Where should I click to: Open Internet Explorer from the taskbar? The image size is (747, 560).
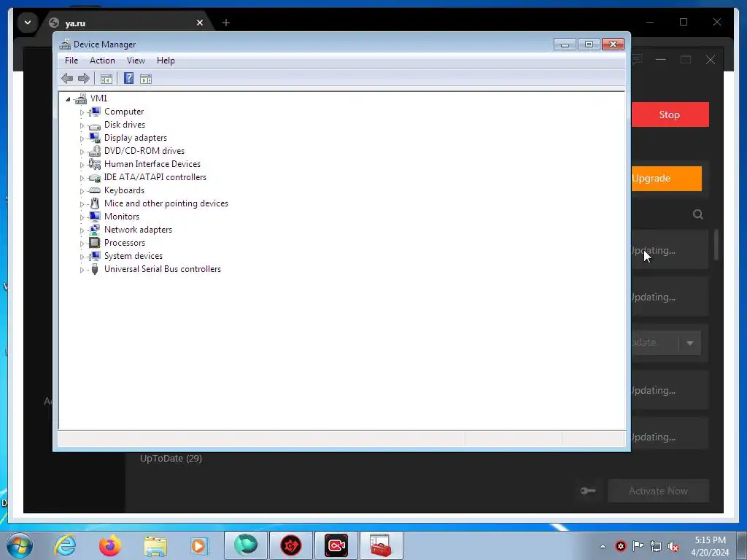point(65,545)
